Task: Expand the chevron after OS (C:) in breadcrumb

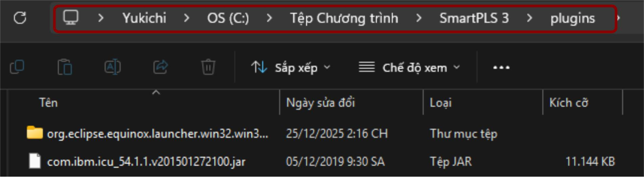Action: click(269, 18)
